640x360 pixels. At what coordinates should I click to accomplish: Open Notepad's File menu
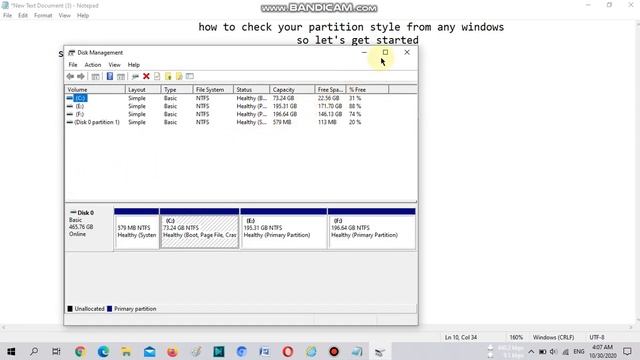click(x=7, y=16)
